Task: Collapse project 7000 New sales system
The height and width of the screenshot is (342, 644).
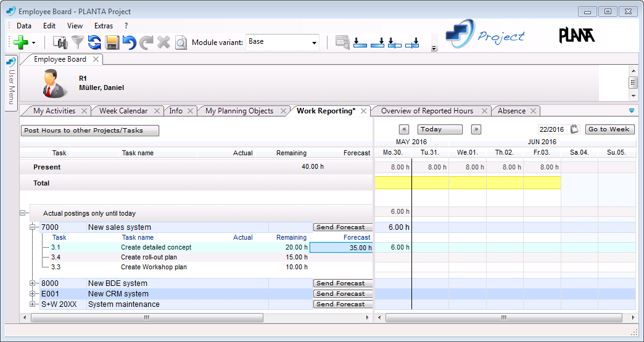Action: click(33, 227)
